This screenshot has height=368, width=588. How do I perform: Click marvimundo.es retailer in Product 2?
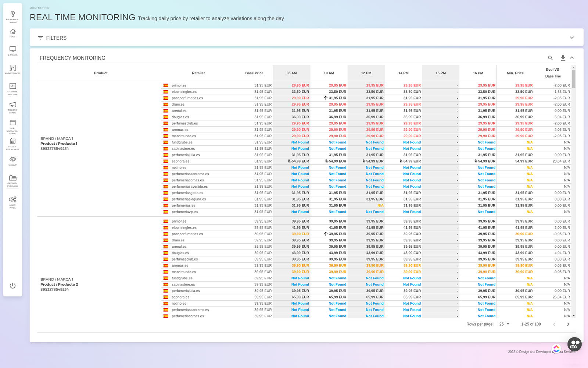184,272
